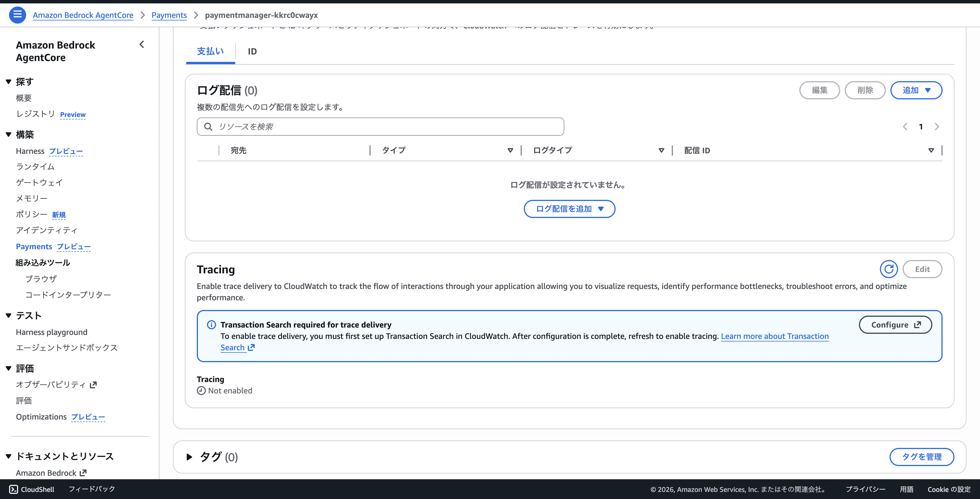980x499 pixels.
Task: Open the hamburger navigation menu icon
Action: [17, 15]
